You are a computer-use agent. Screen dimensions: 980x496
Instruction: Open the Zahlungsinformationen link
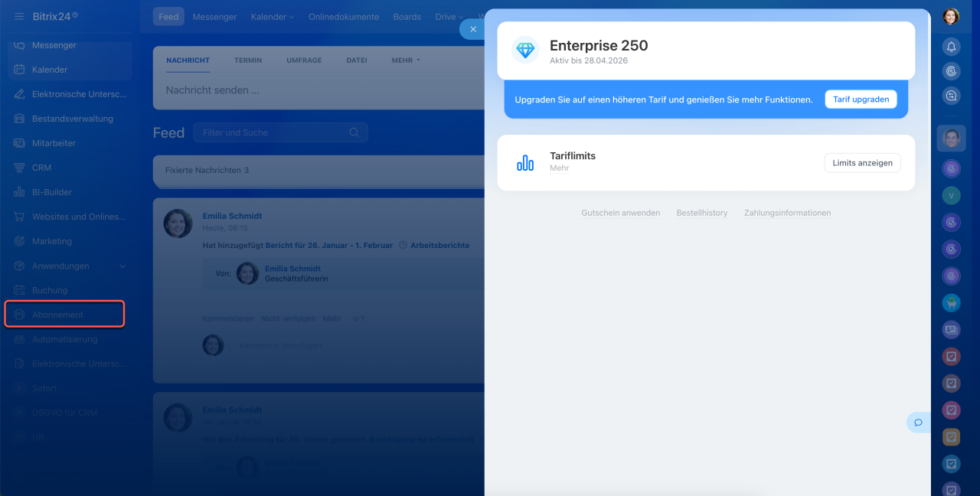click(x=787, y=213)
